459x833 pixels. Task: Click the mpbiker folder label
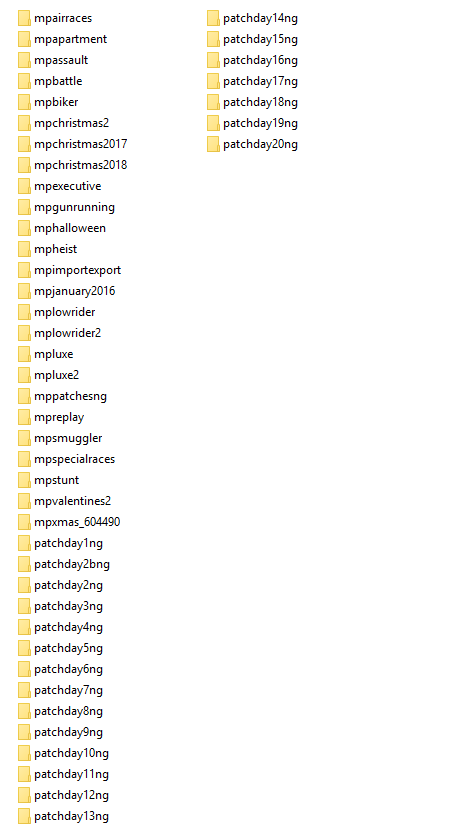56,102
